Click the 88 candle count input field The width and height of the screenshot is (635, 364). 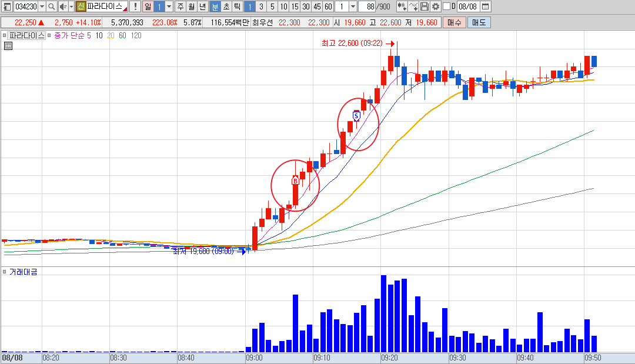point(367,6)
